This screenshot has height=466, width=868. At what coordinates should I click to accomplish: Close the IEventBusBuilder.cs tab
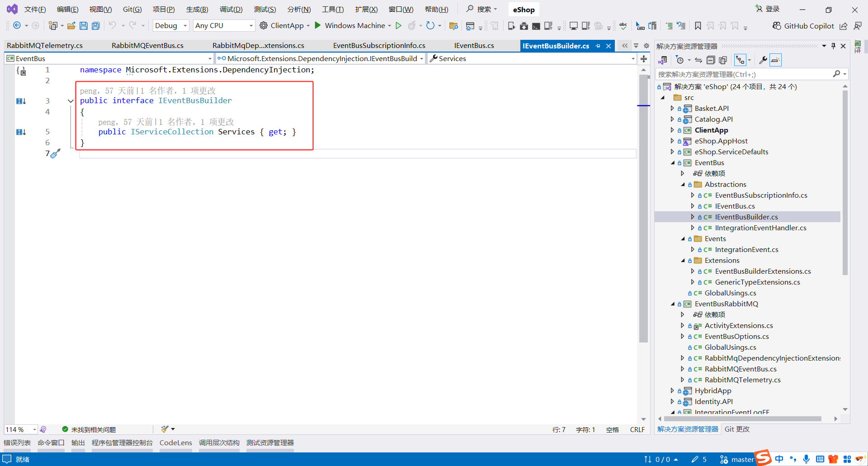(609, 46)
